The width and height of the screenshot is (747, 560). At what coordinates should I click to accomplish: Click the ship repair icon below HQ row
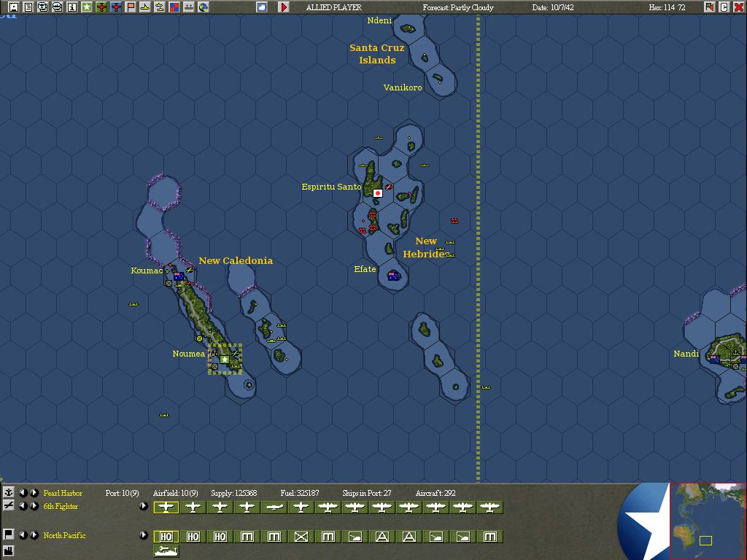pos(166,551)
